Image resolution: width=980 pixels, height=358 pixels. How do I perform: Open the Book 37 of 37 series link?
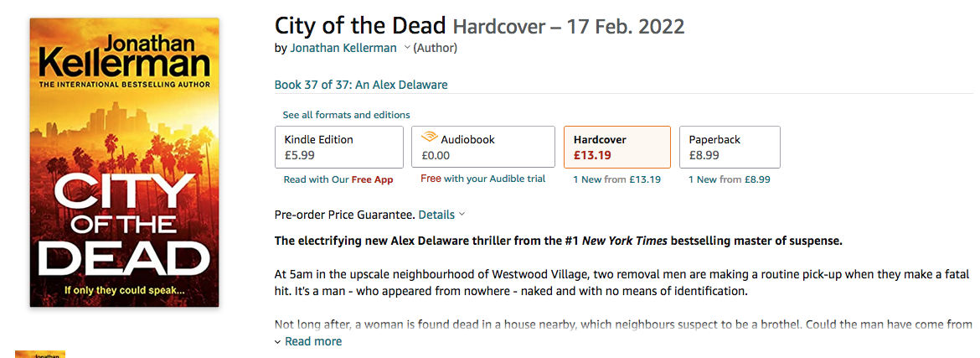[x=361, y=85]
